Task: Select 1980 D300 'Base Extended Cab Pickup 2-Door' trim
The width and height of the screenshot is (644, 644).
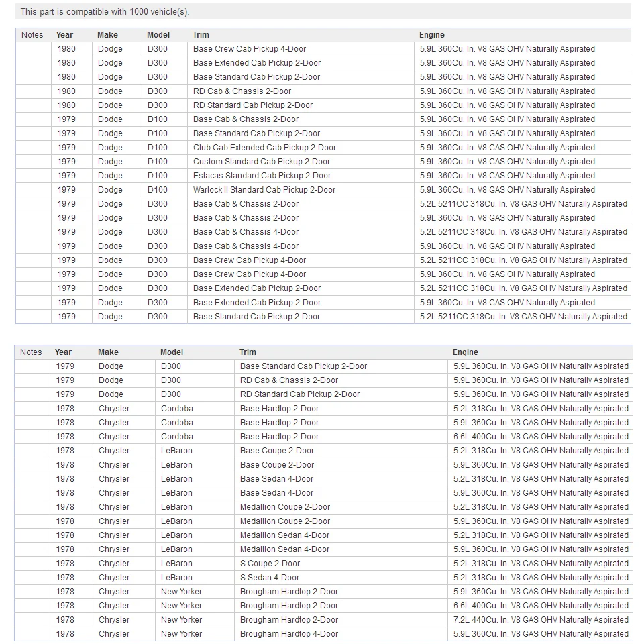Action: point(257,63)
